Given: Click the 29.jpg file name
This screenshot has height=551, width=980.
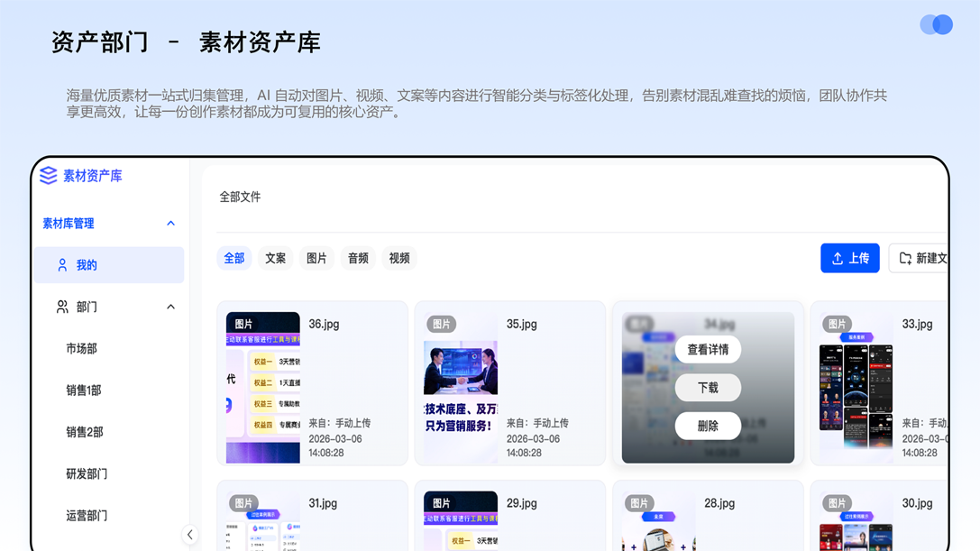Looking at the screenshot, I should click(522, 503).
